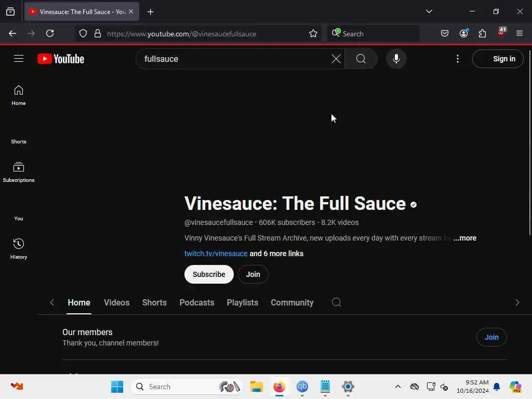532x399 pixels.
Task: Submit the YouTube search magnifier button
Action: click(361, 59)
